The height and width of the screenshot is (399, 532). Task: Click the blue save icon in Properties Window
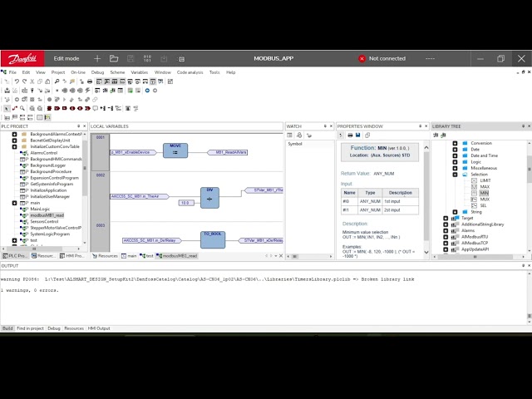[x=358, y=135]
